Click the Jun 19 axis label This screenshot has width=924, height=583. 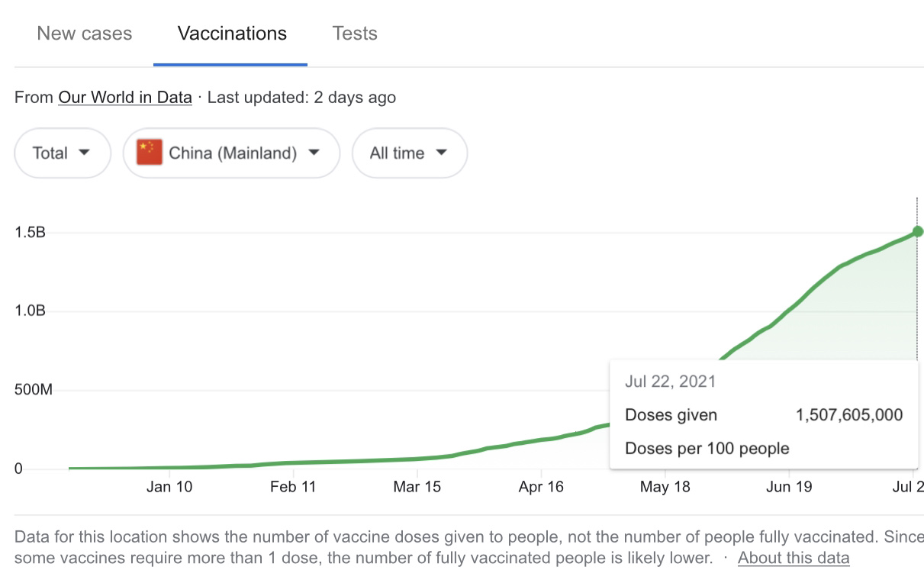(x=789, y=487)
